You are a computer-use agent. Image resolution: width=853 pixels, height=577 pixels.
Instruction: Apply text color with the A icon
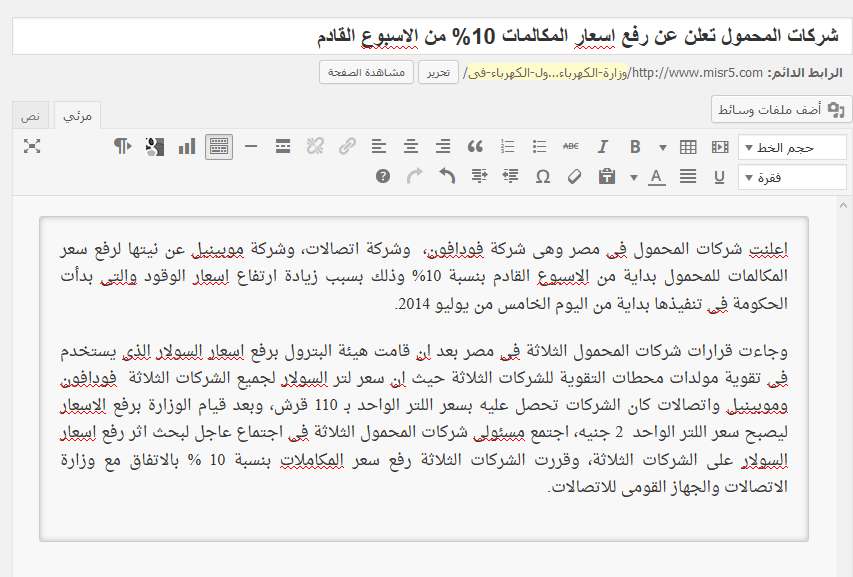click(657, 177)
